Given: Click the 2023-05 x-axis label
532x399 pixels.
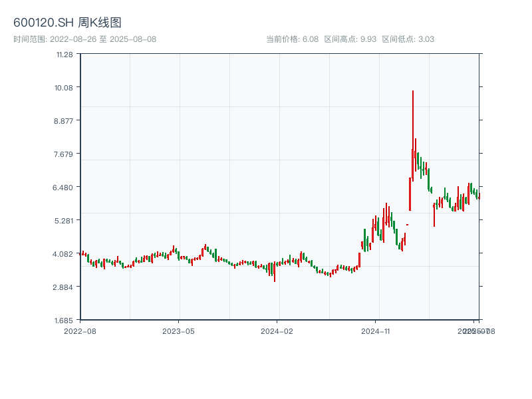Looking at the screenshot, I should [x=178, y=331].
